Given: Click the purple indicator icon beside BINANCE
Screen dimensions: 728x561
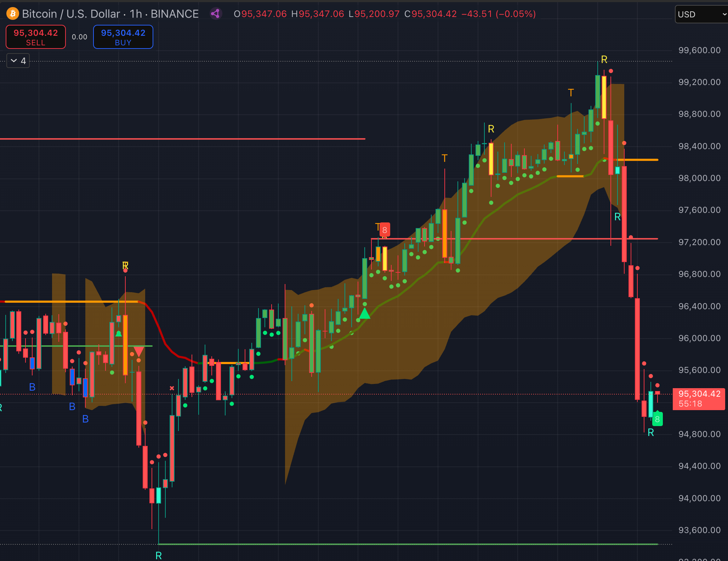Looking at the screenshot, I should point(216,14).
